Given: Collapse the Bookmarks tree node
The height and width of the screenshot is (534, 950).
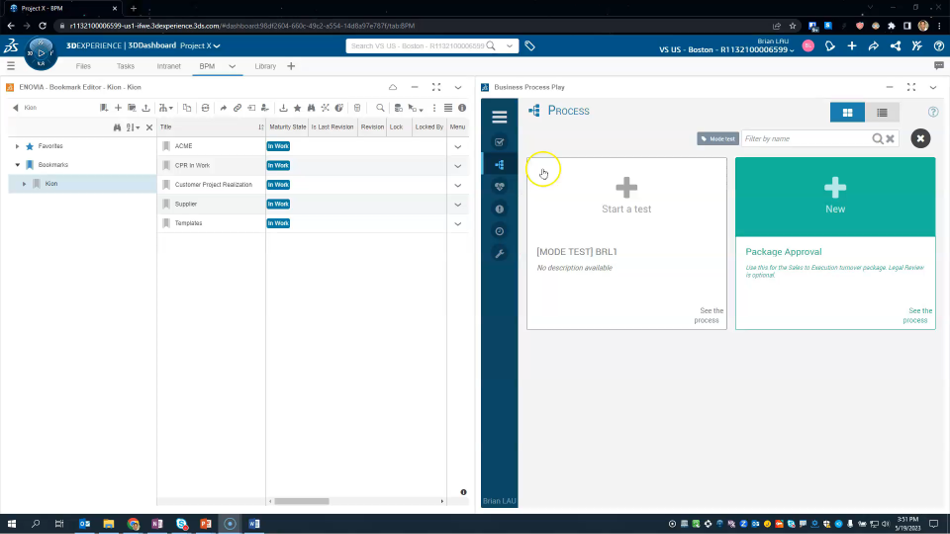Looking at the screenshot, I should [17, 165].
